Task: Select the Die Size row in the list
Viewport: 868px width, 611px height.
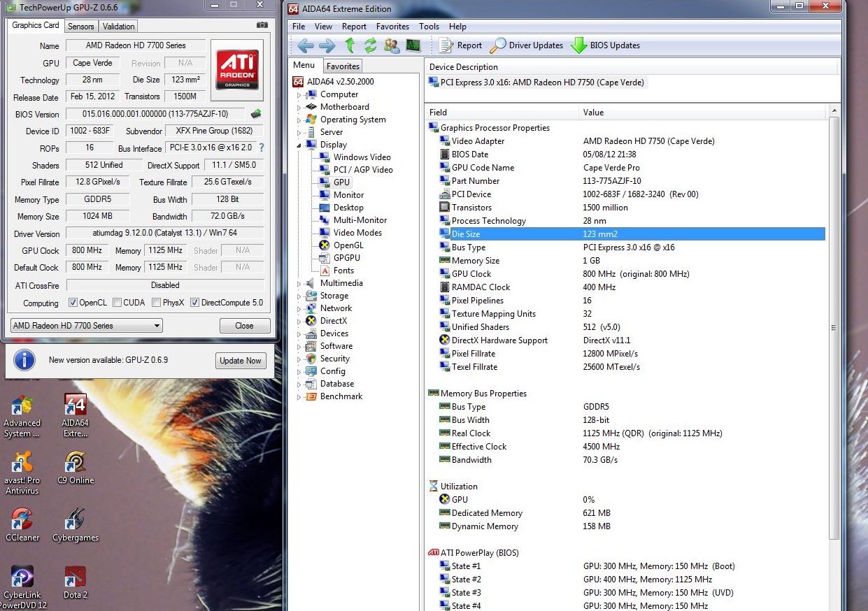Action: click(632, 234)
